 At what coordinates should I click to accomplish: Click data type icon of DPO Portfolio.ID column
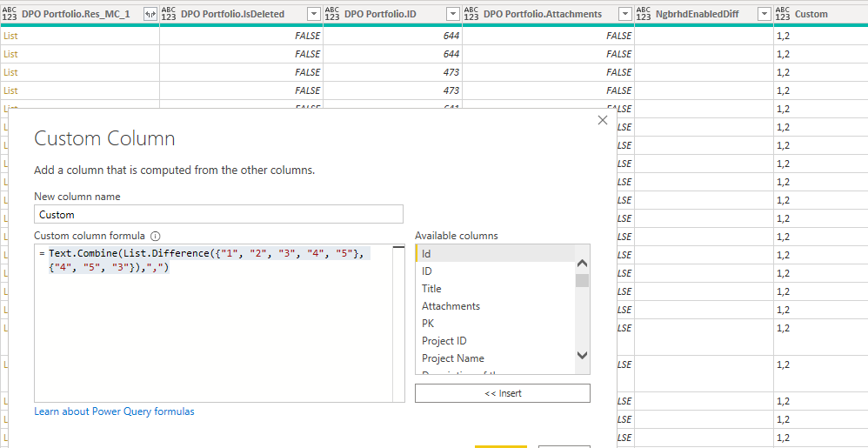coord(332,15)
